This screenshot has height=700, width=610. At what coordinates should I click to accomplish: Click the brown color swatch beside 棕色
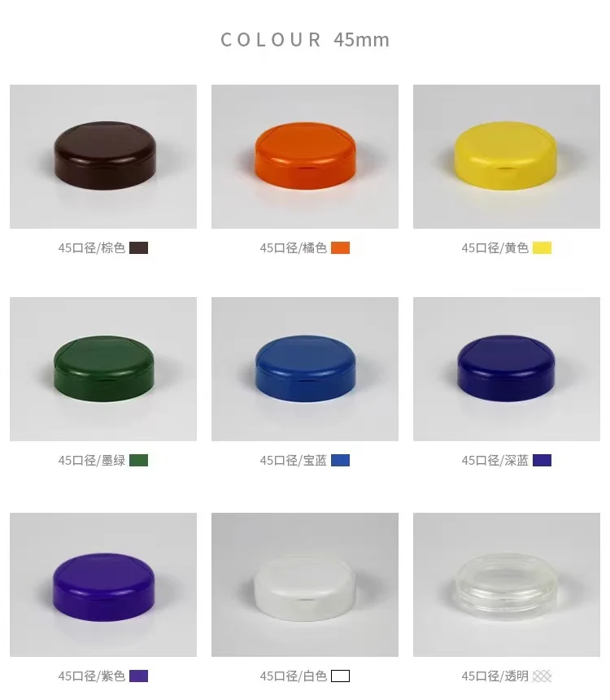point(139,247)
